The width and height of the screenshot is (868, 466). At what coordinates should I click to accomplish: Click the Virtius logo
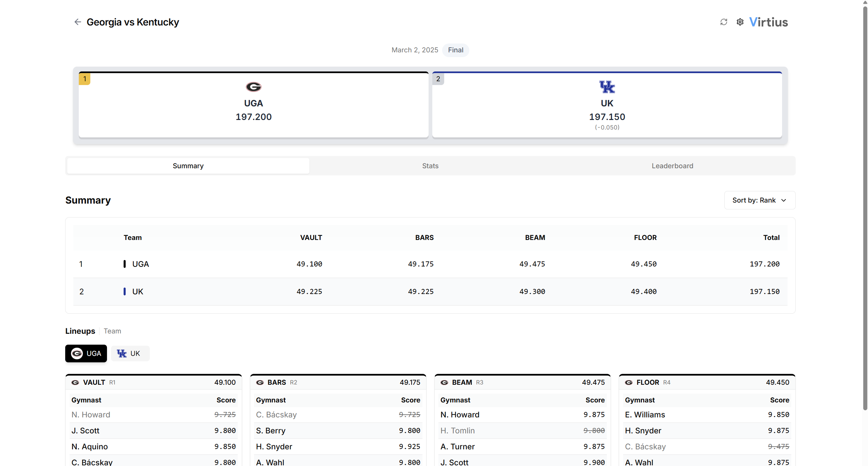click(768, 21)
